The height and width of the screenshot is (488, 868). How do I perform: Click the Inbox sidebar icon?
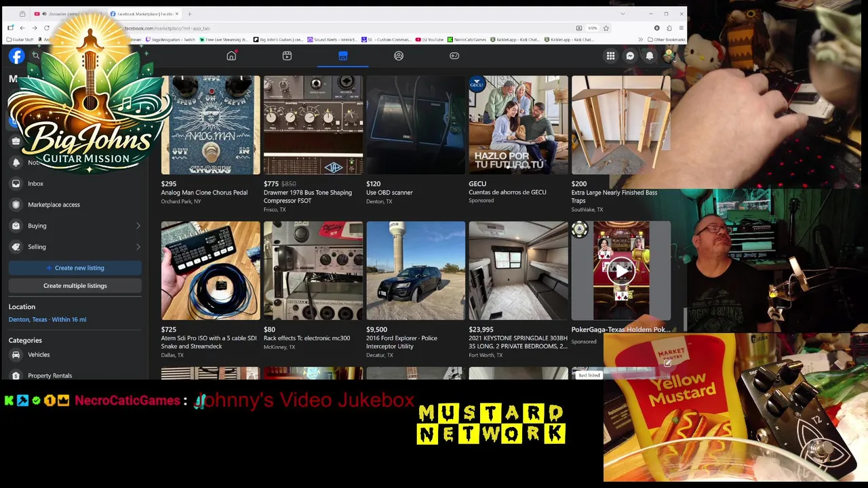(16, 184)
